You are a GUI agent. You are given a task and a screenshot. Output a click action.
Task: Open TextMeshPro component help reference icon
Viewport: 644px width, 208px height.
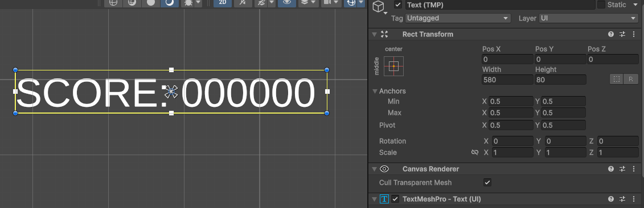click(x=611, y=199)
